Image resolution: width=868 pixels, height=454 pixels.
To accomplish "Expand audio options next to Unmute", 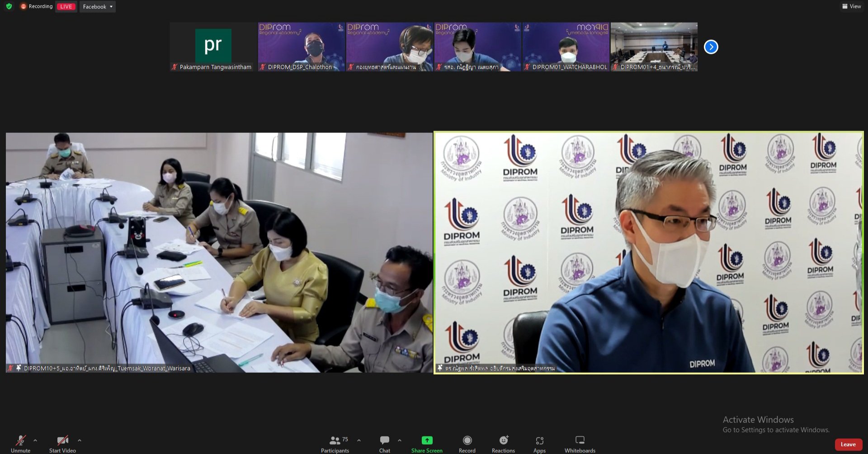I will 35,440.
